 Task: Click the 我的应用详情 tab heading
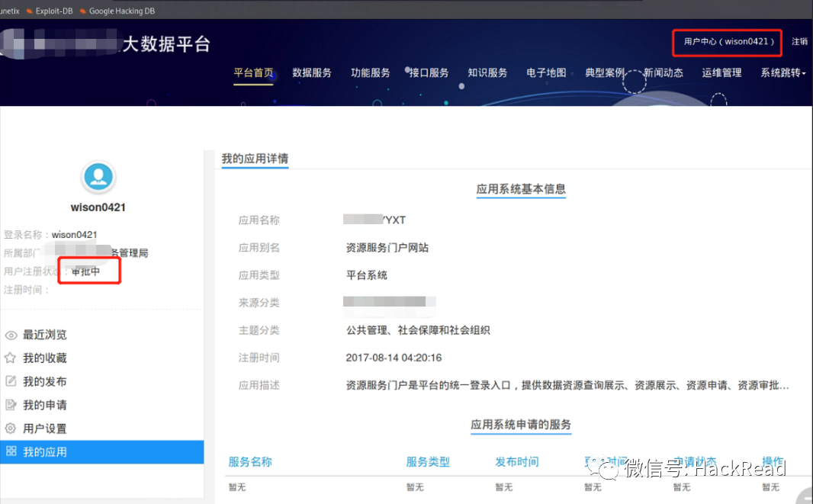[x=255, y=159]
